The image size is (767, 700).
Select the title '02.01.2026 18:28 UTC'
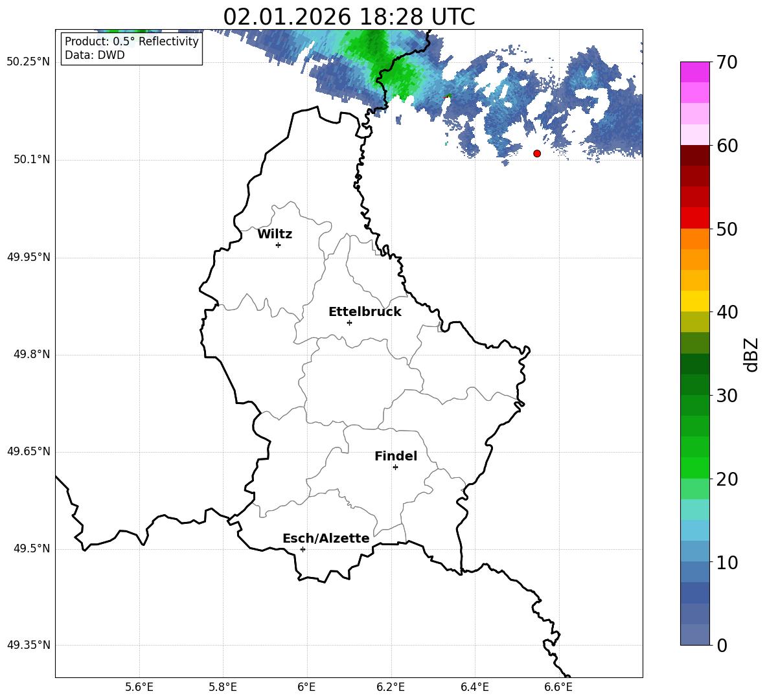(349, 17)
